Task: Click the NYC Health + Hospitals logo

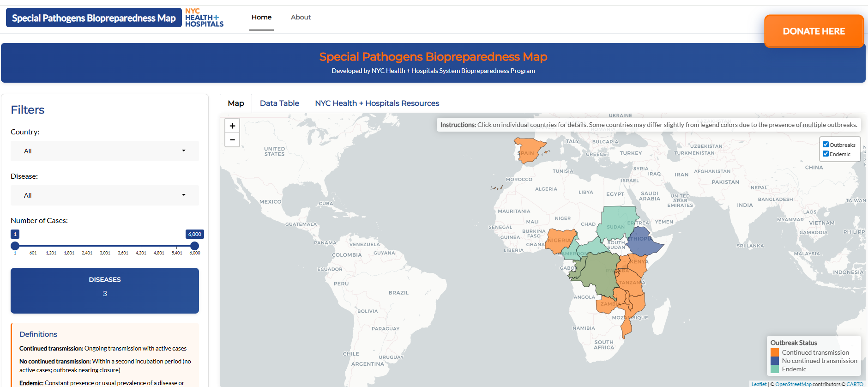Action: 204,18
